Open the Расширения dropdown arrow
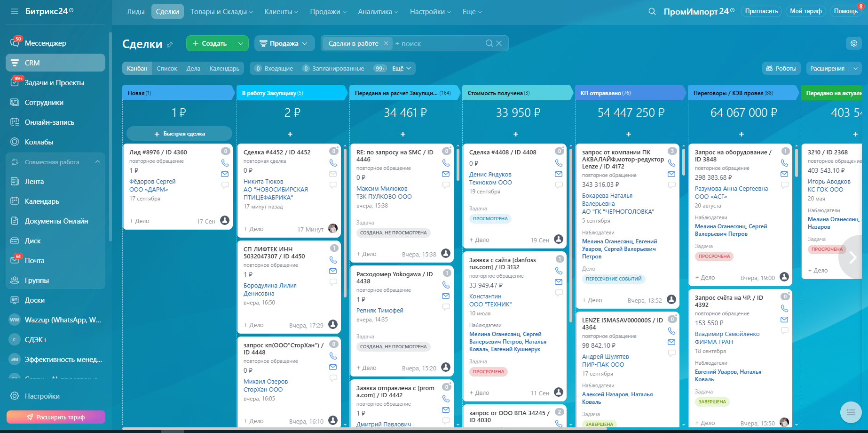Viewport: 868px width, 433px height. (856, 69)
